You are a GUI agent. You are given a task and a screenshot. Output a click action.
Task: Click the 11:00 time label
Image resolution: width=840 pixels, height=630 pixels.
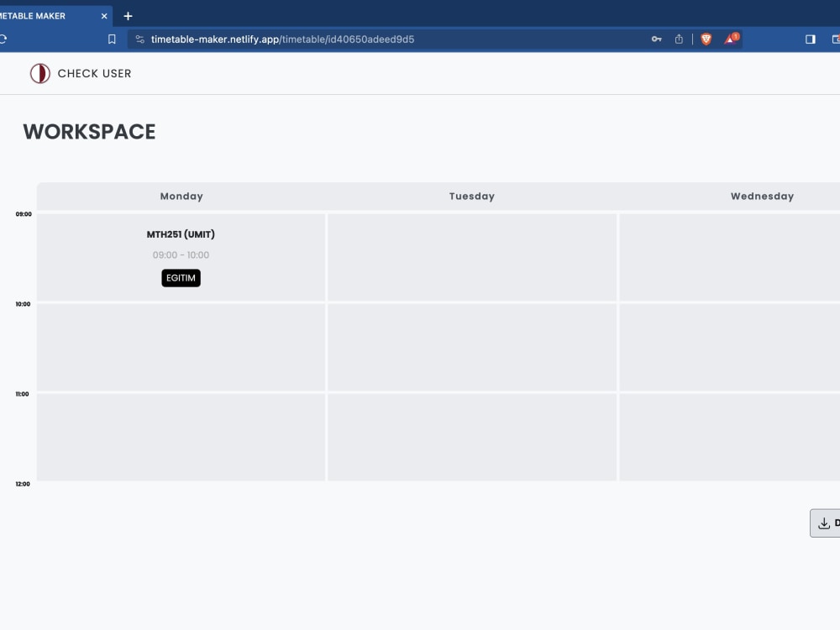22,394
